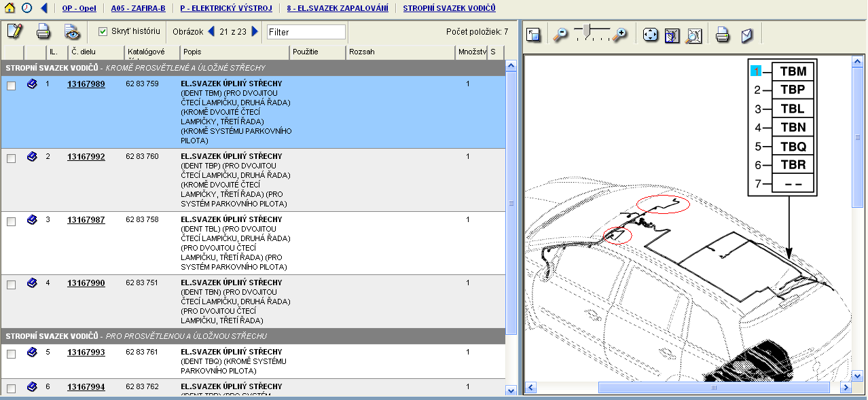
Task: Click the document preview eye icon
Action: 72,31
